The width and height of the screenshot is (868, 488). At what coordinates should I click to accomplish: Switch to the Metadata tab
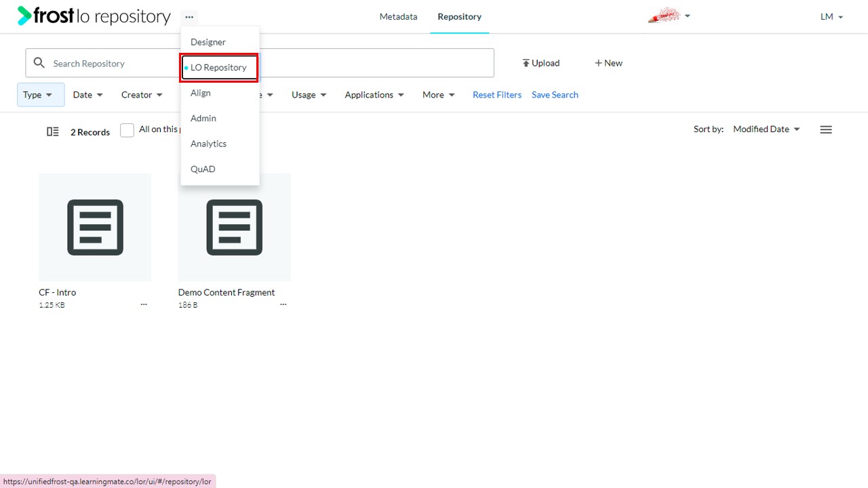(398, 16)
